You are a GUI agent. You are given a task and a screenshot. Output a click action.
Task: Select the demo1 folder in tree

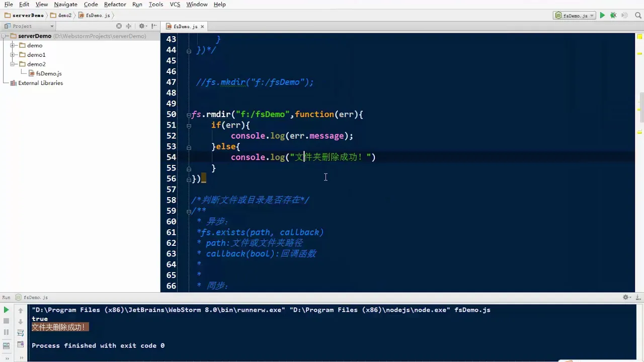click(36, 55)
